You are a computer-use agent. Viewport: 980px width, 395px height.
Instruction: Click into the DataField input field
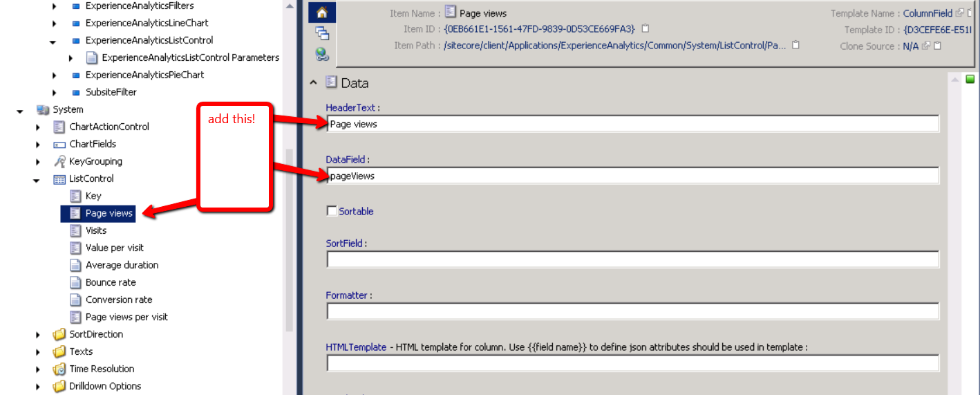click(632, 176)
